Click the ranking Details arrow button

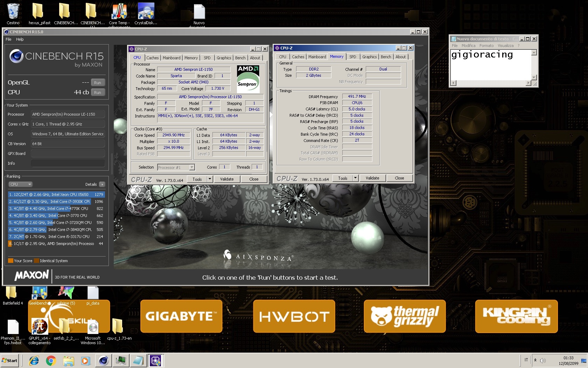point(102,184)
